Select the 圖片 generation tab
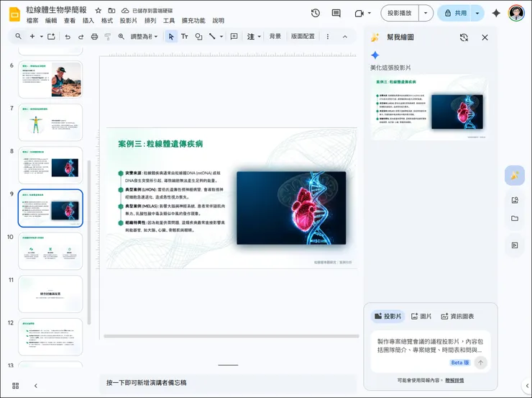Screen dimensions: 532x398 421,316
